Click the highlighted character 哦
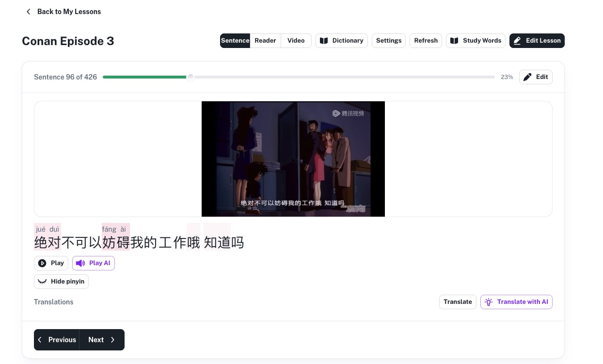Image resolution: width=603 pixels, height=364 pixels. point(193,242)
